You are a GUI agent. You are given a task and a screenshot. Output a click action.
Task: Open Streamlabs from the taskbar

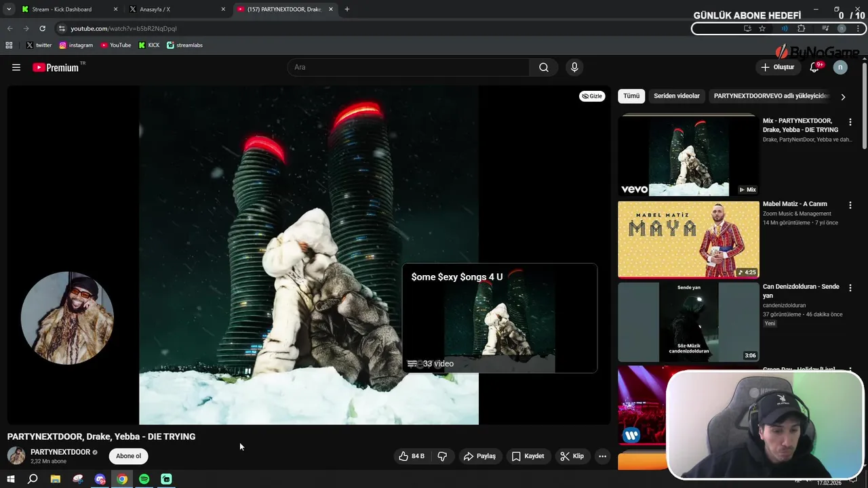tap(167, 479)
